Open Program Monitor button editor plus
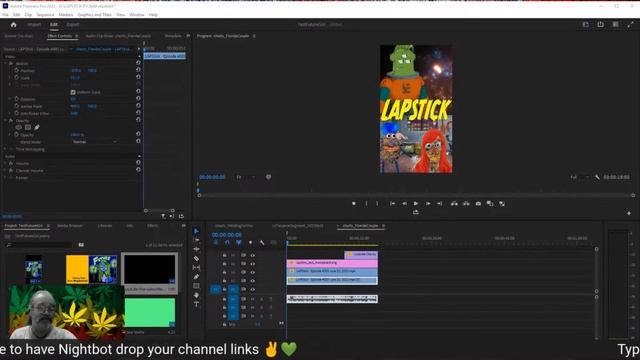The height and width of the screenshot is (360, 640). tap(629, 213)
